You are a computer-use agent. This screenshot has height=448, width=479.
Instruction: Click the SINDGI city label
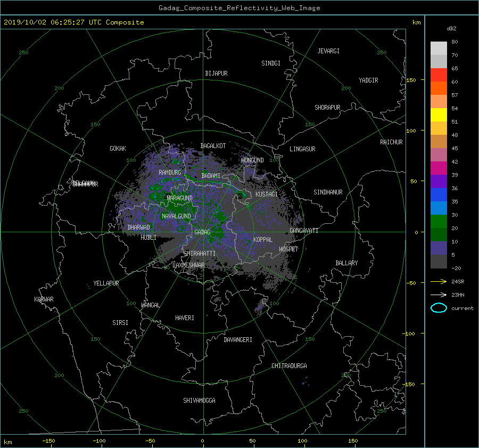(271, 63)
